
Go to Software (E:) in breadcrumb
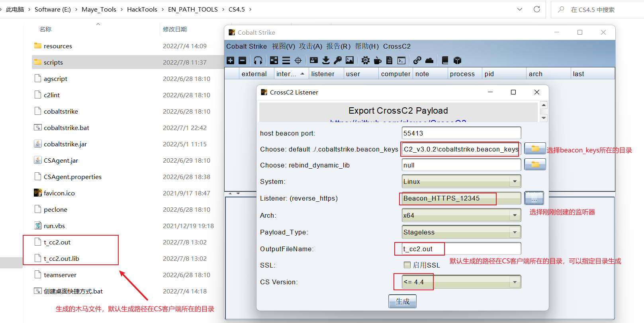pyautogui.click(x=53, y=9)
